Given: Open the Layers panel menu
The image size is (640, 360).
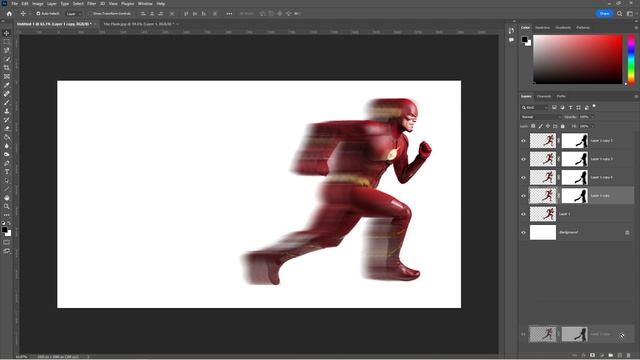Looking at the screenshot, I should tap(636, 97).
